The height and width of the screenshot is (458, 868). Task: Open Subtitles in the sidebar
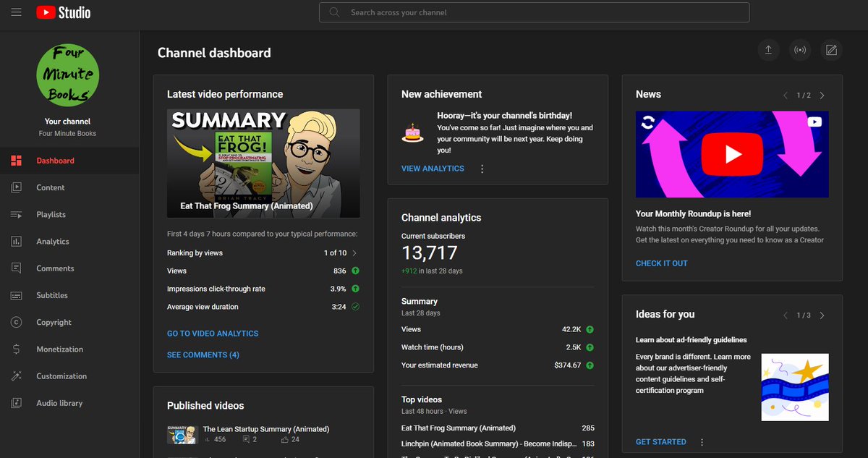(69, 295)
